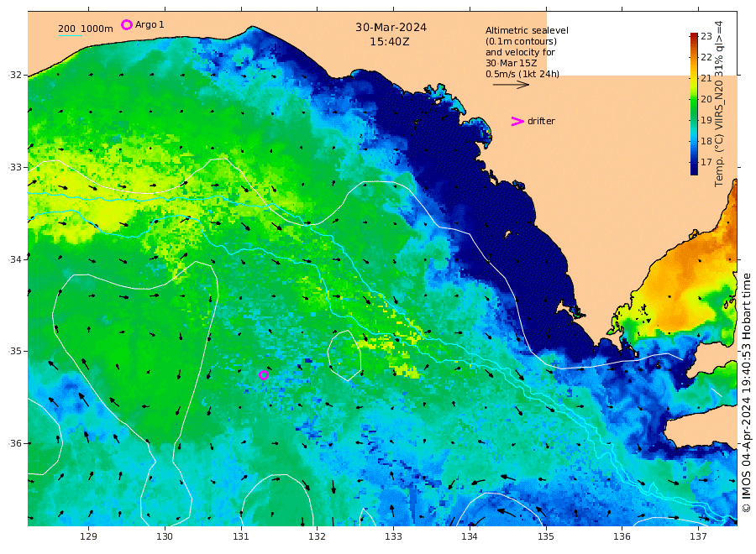Viewport: 756px width, 554px height.
Task: Click the magenta circle beside the Argo 1 legend
Action: [x=126, y=24]
